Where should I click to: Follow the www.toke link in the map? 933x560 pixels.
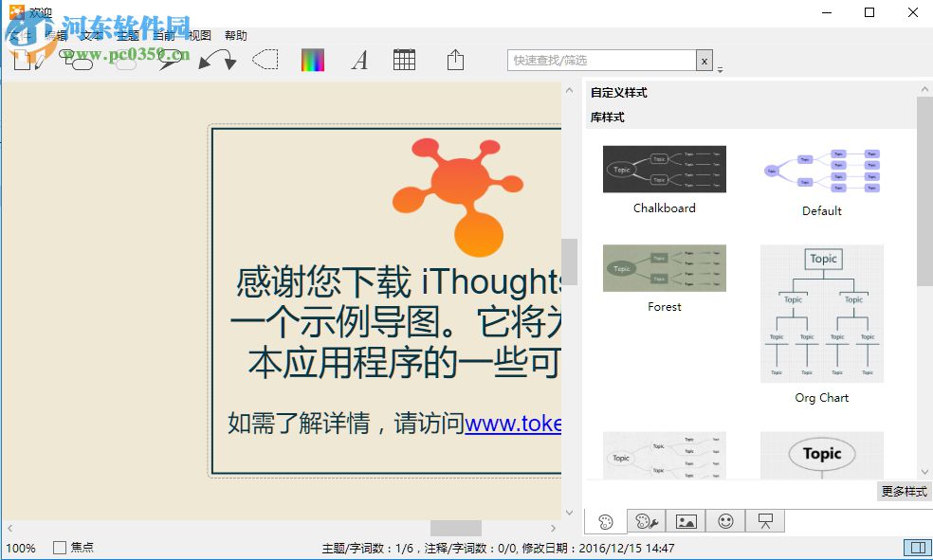(517, 425)
